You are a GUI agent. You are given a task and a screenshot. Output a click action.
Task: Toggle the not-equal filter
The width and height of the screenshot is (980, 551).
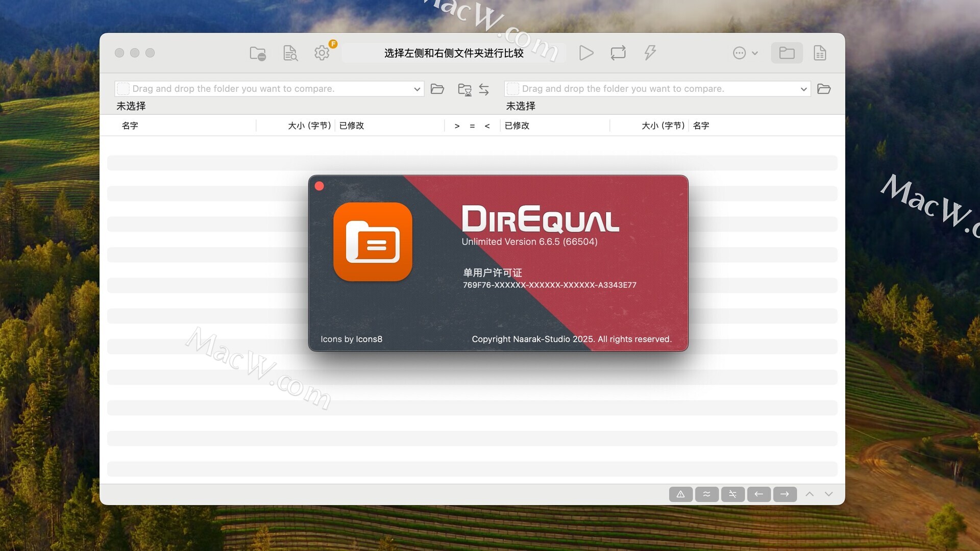tap(733, 494)
